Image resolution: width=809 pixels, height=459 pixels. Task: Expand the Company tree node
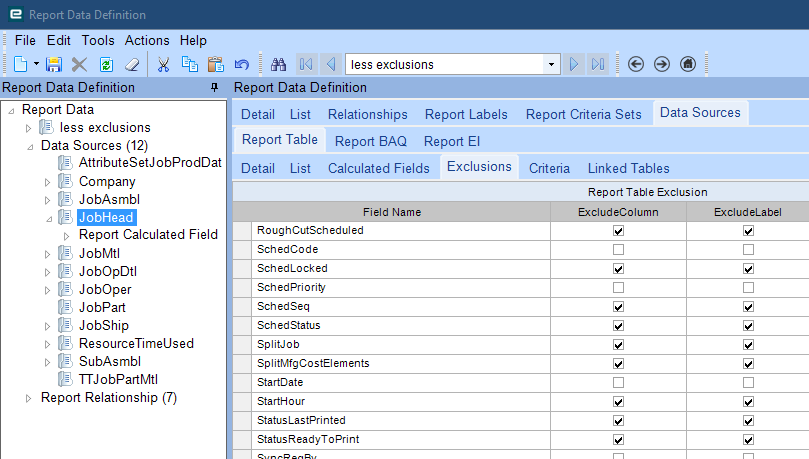pos(47,182)
